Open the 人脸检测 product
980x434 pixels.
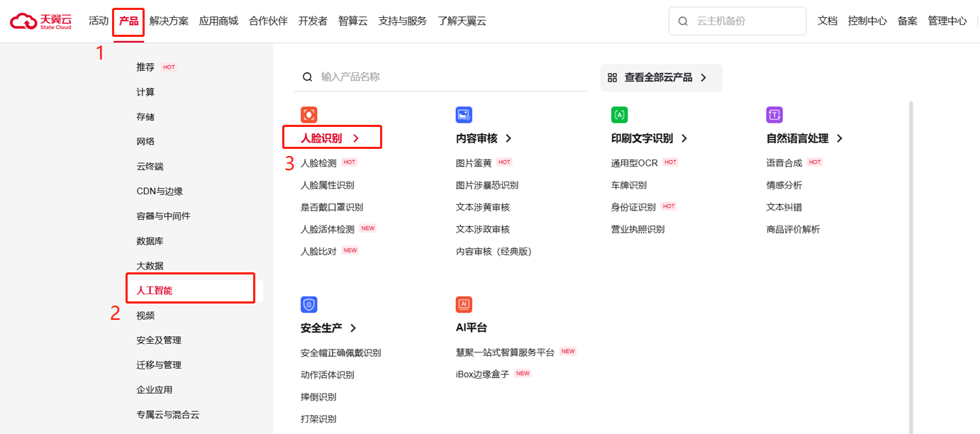tap(318, 163)
